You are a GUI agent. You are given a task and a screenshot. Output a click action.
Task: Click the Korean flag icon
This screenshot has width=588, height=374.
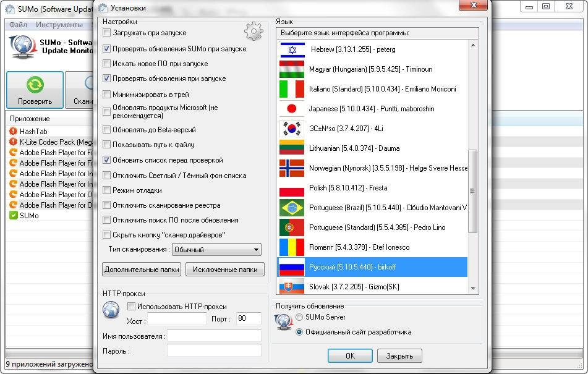[x=292, y=129]
